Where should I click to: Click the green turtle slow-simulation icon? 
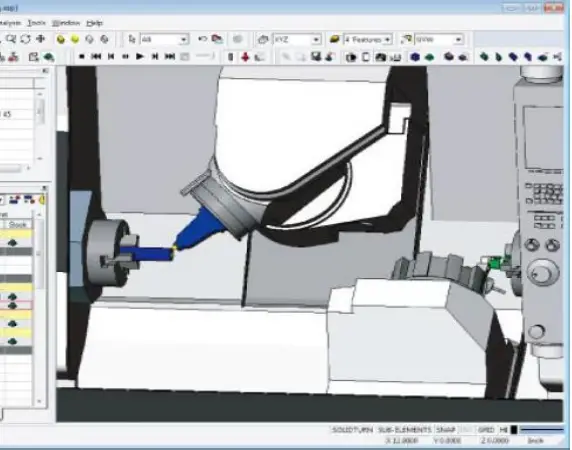pos(49,57)
